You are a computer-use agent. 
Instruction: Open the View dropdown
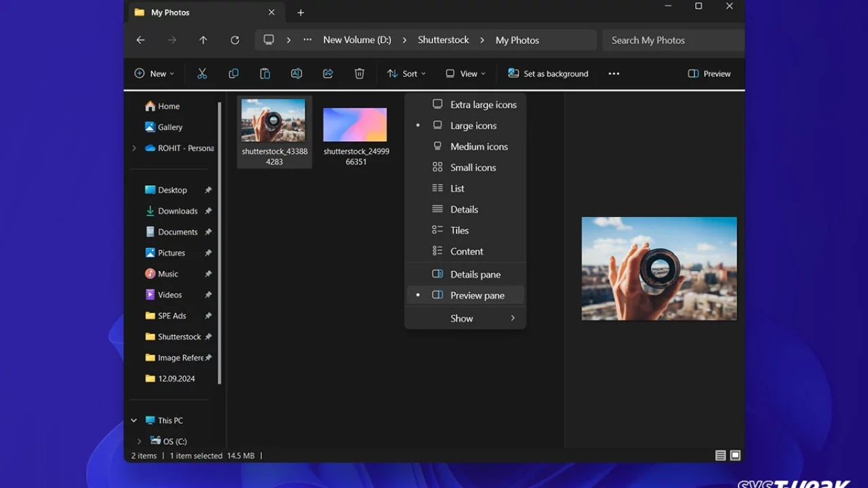[x=465, y=73]
